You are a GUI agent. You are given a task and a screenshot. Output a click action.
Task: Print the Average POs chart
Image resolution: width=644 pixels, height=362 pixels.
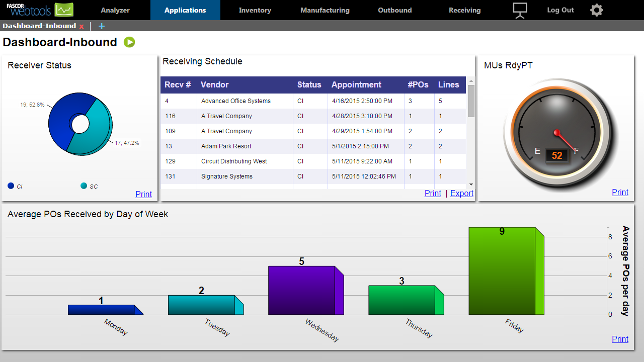[x=620, y=339]
